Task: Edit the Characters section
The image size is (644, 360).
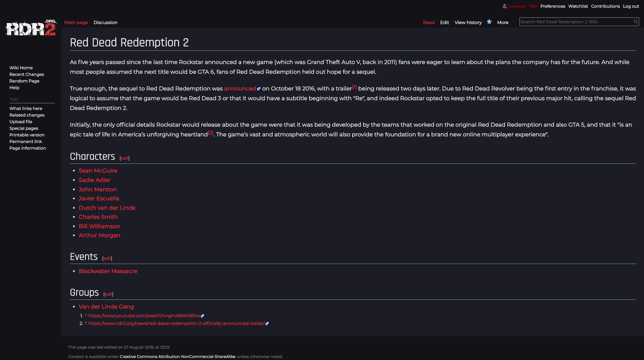Action: pyautogui.click(x=124, y=158)
